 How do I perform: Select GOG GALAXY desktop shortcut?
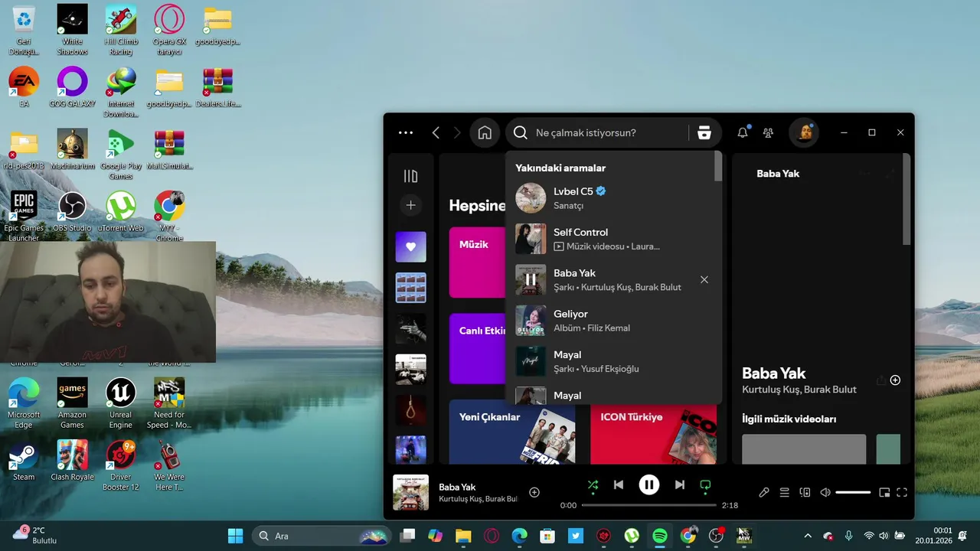pos(72,87)
